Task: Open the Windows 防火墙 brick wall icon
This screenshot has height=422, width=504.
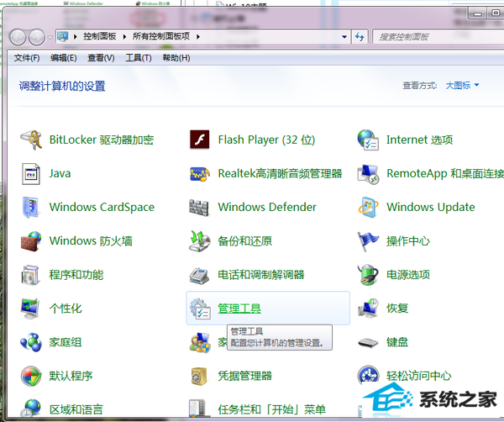Action: coord(31,241)
